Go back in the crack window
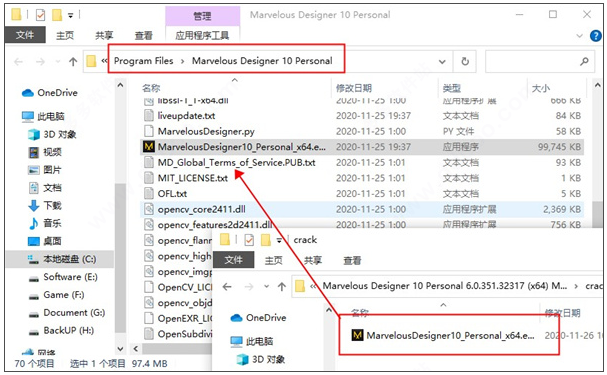Image resolution: width=607 pixels, height=375 pixels. [227, 287]
